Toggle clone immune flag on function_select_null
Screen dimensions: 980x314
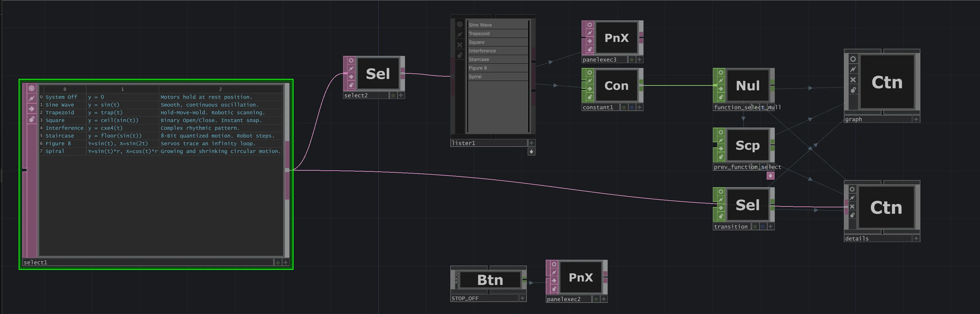tap(721, 81)
